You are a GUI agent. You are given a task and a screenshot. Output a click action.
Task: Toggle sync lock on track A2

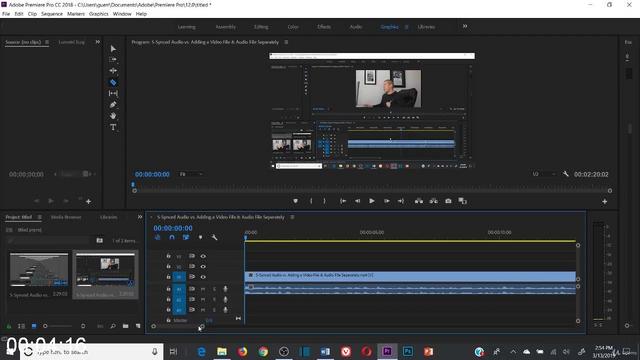pyautogui.click(x=191, y=299)
